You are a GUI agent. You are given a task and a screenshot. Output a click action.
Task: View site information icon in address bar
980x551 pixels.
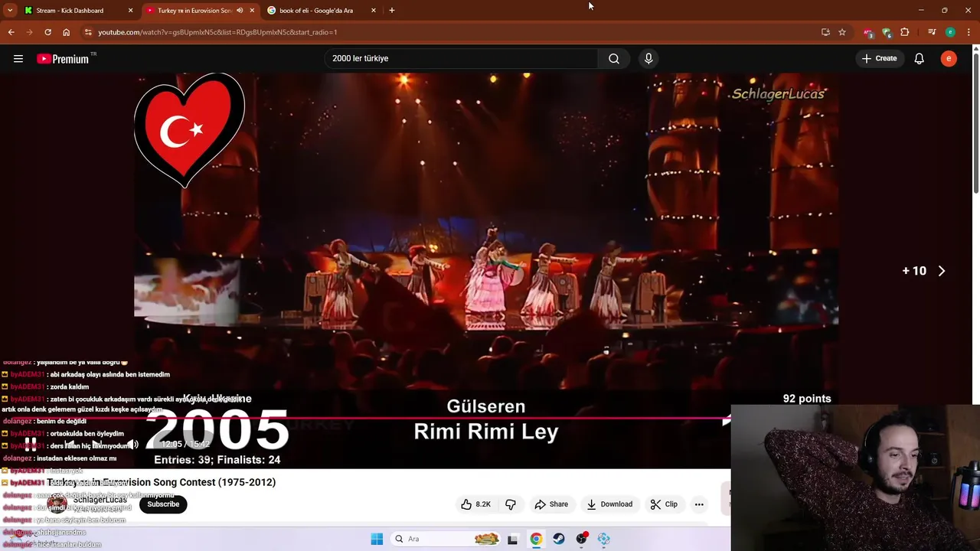click(x=89, y=32)
